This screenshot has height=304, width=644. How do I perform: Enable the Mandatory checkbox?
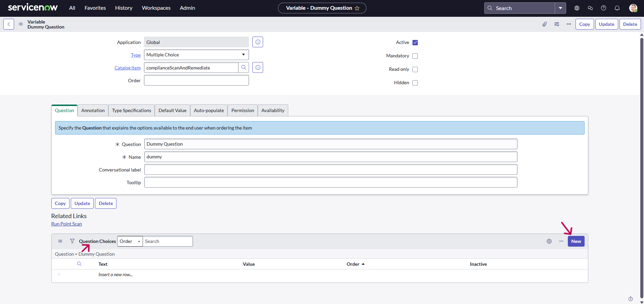point(415,56)
